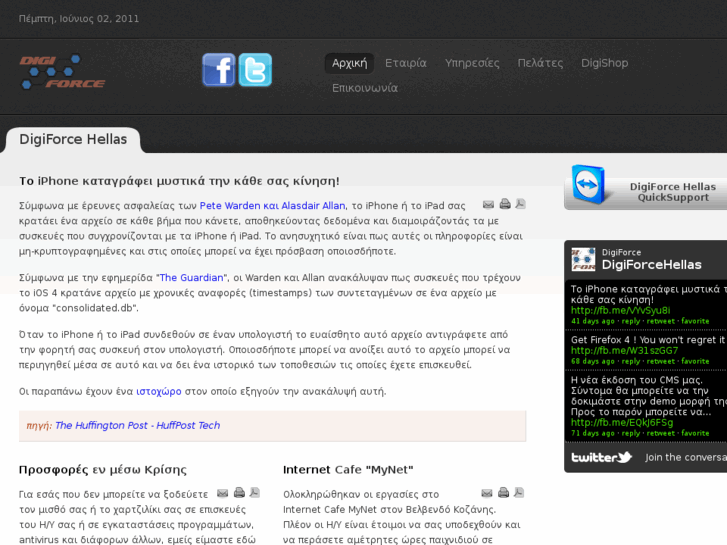The height and width of the screenshot is (545, 727).
Task: Click reply on the 71 days ago tweet
Action: pyautogui.click(x=631, y=433)
